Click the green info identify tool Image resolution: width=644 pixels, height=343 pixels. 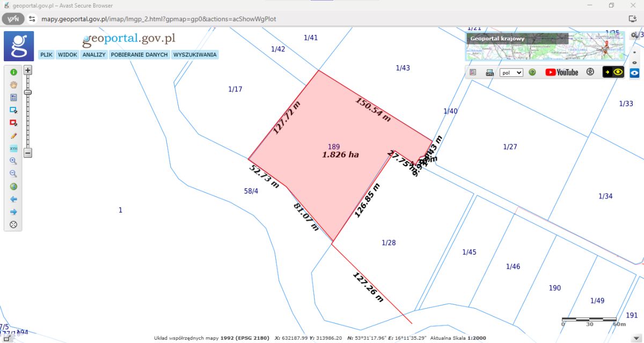pyautogui.click(x=13, y=72)
